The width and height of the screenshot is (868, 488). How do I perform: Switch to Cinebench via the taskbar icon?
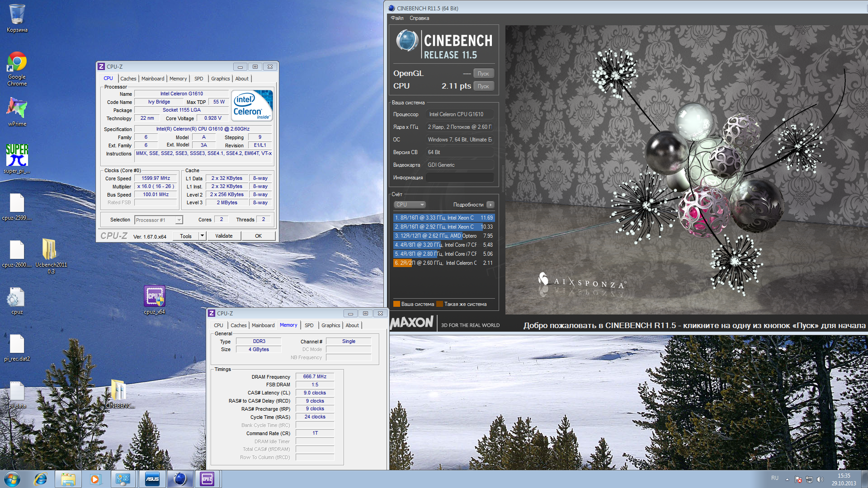(x=180, y=479)
